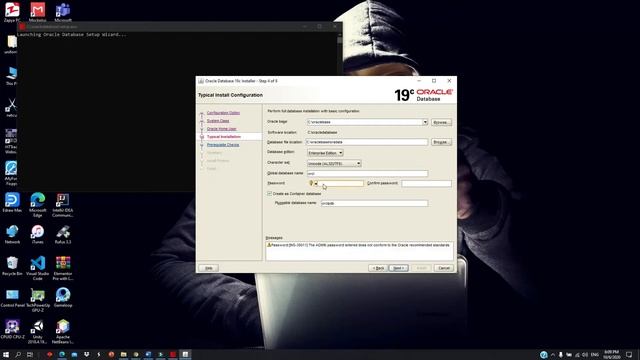This screenshot has width=640, height=360.
Task: Open Character set dropdown
Action: click(x=334, y=164)
